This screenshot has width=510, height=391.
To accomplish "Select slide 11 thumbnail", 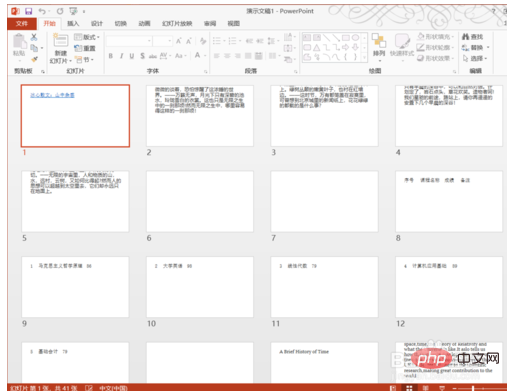I will pyautogui.click(x=324, y=287).
